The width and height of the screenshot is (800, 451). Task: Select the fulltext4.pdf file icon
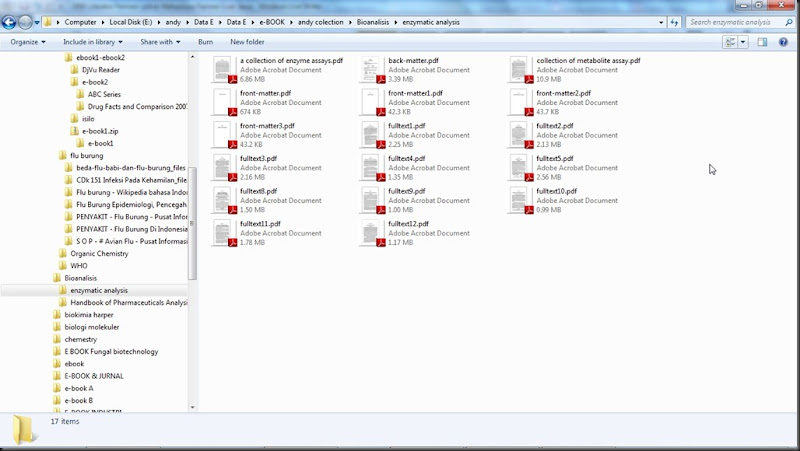[371, 167]
